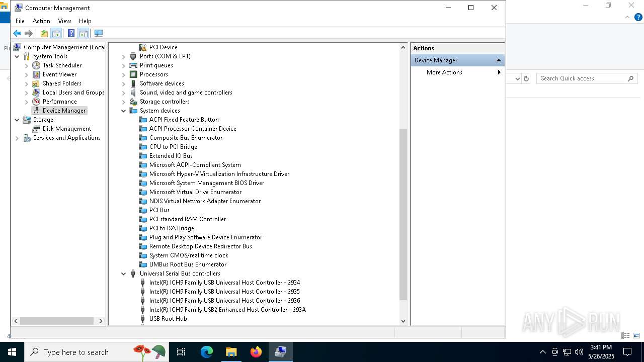Show hidden tray icons chevron
Screen dimensions: 644x362
tap(542, 352)
